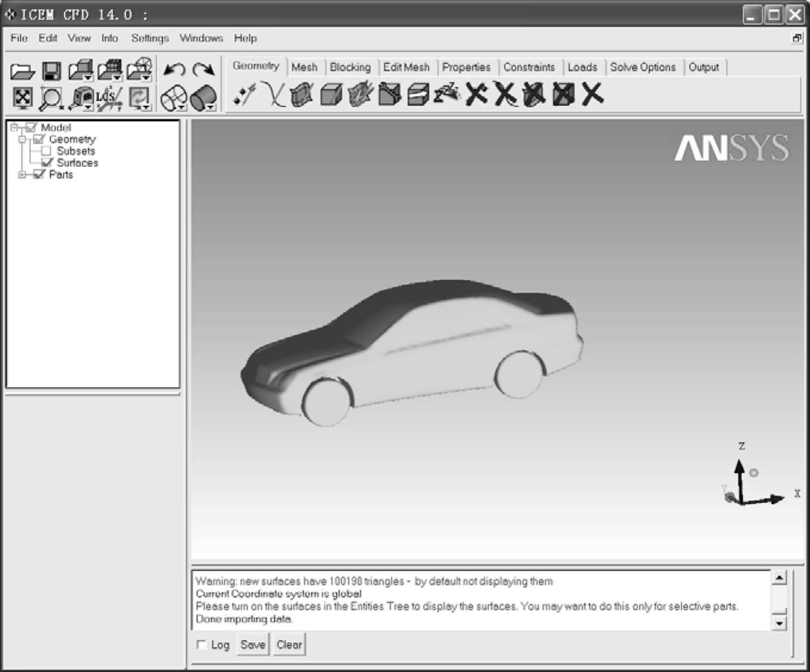Collapse the Geometry tree node
This screenshot has width=810, height=672.
click(x=22, y=140)
